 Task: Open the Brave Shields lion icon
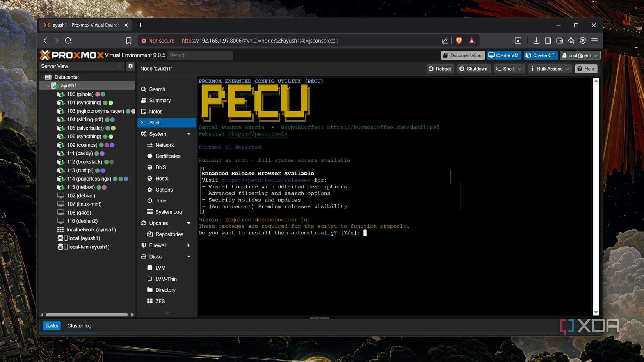(x=459, y=41)
